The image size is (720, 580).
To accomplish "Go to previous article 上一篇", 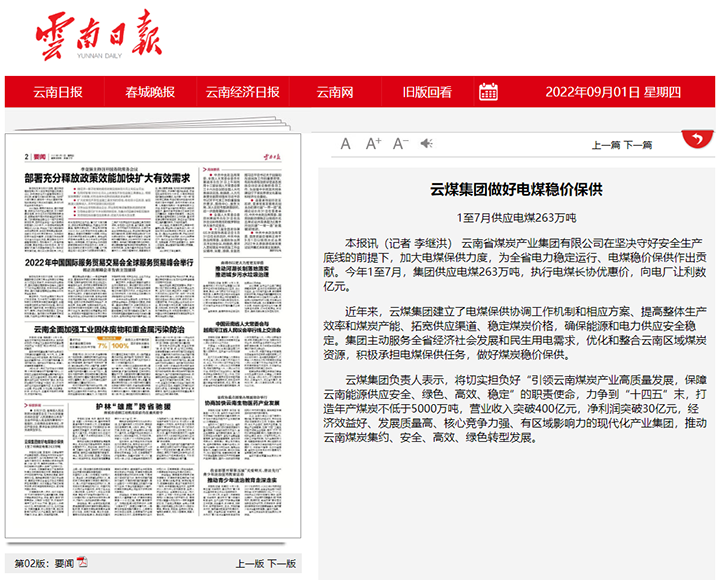I will [606, 145].
